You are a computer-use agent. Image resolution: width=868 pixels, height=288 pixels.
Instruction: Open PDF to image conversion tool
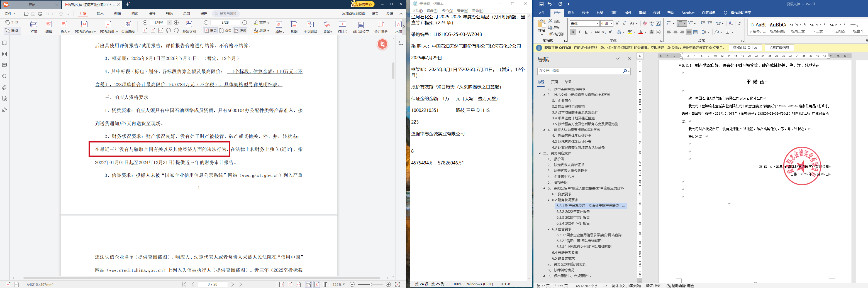click(x=109, y=27)
